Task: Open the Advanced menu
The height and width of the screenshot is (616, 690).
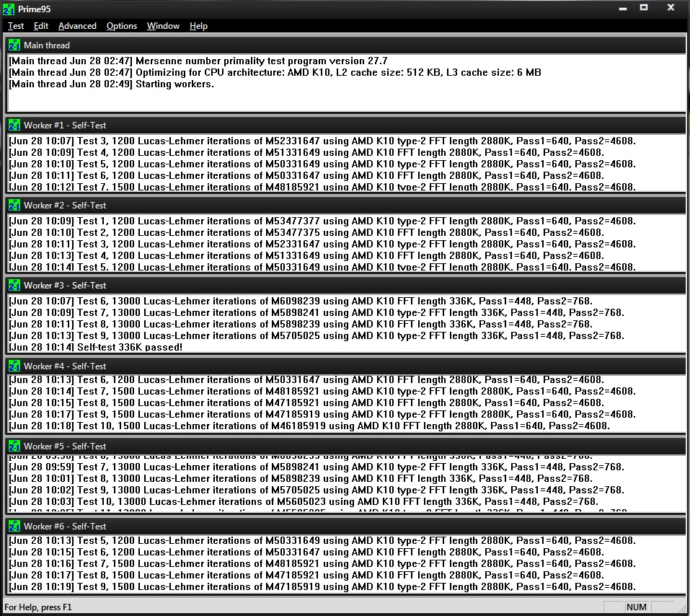Action: pos(77,26)
